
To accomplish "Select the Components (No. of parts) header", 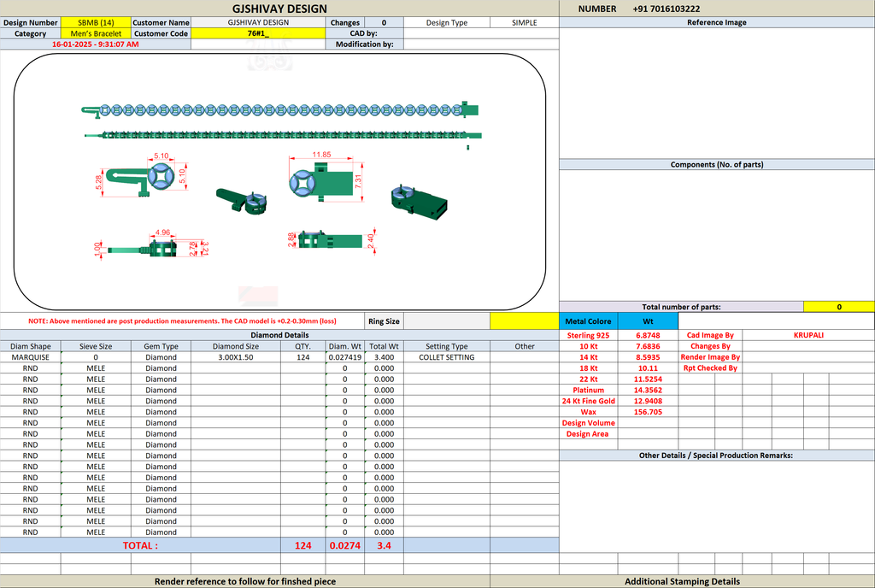I will [x=717, y=165].
